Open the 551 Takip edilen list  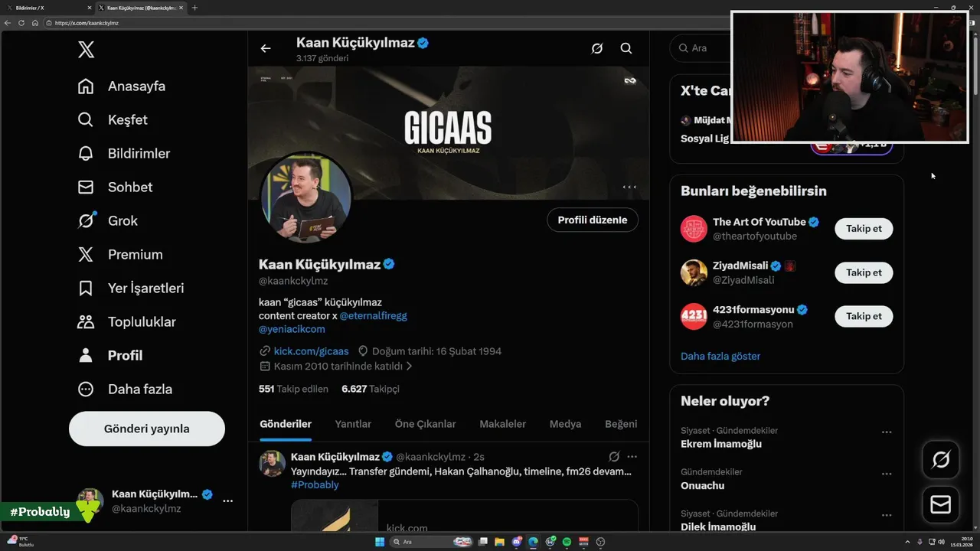(293, 389)
